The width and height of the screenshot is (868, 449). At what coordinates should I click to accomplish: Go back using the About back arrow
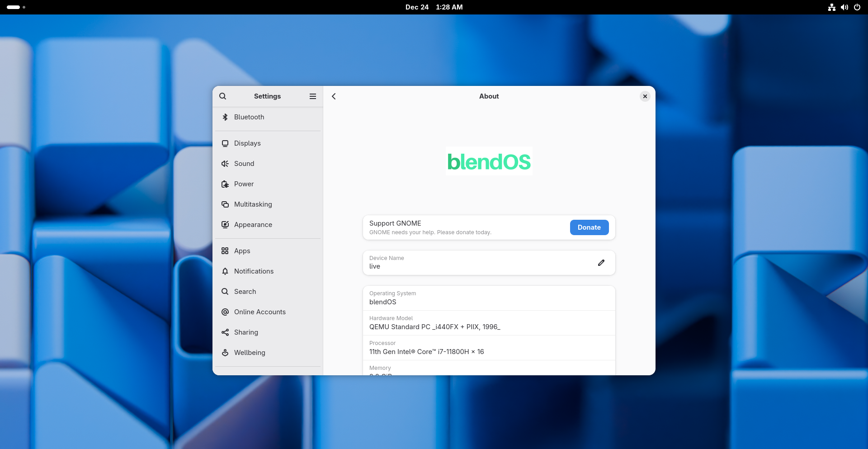click(x=334, y=96)
